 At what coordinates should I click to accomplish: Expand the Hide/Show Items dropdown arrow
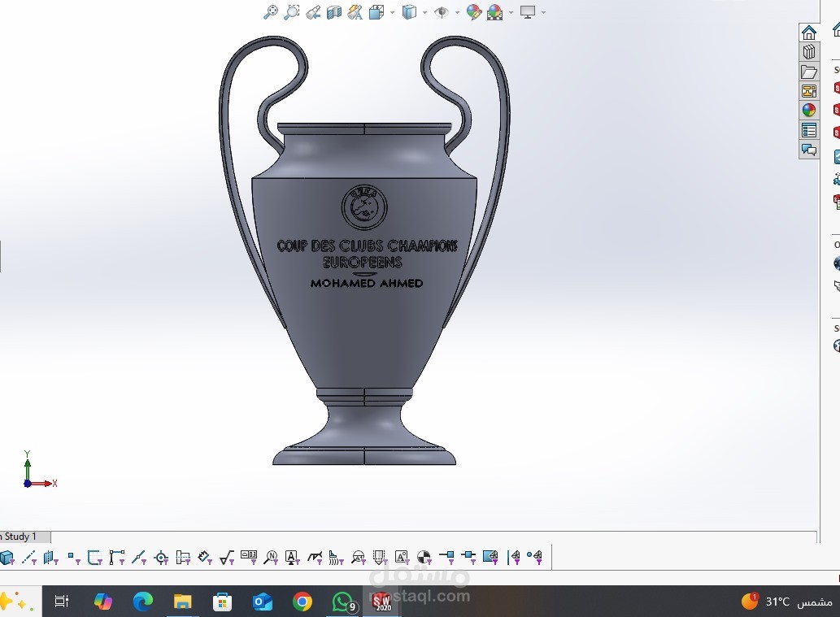[x=457, y=12]
